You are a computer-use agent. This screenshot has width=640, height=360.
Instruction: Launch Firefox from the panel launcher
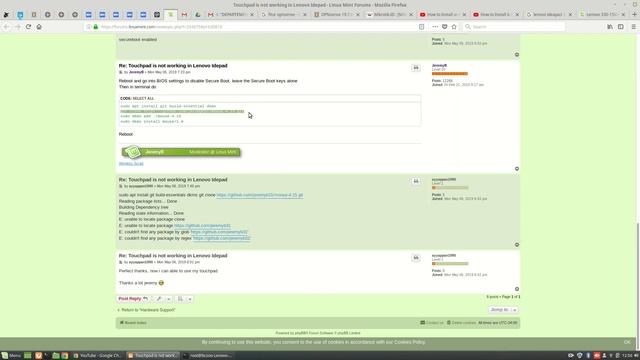38,356
